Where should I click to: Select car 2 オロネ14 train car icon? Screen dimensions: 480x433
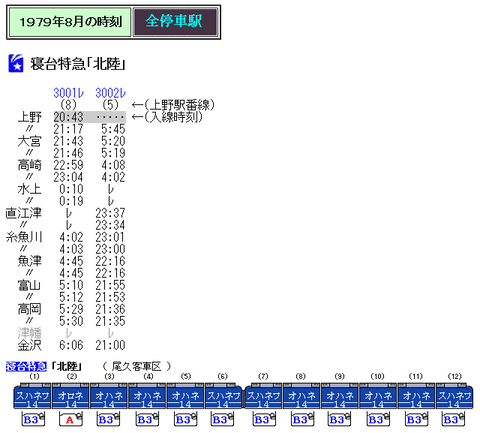click(x=70, y=396)
